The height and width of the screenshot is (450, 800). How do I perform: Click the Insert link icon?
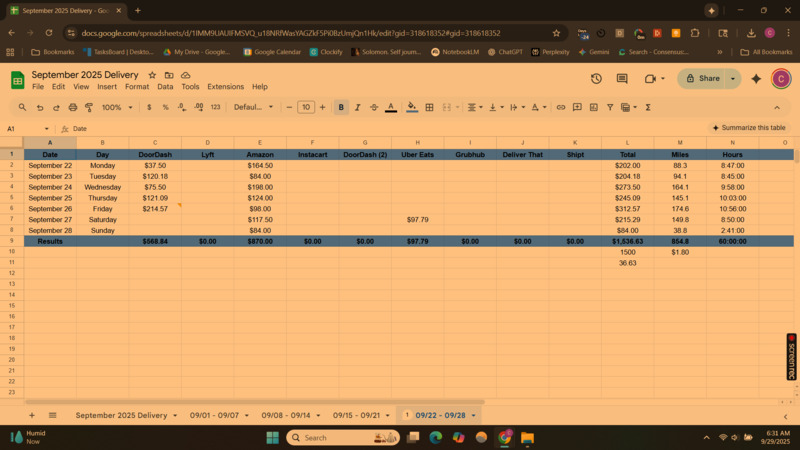pos(561,107)
